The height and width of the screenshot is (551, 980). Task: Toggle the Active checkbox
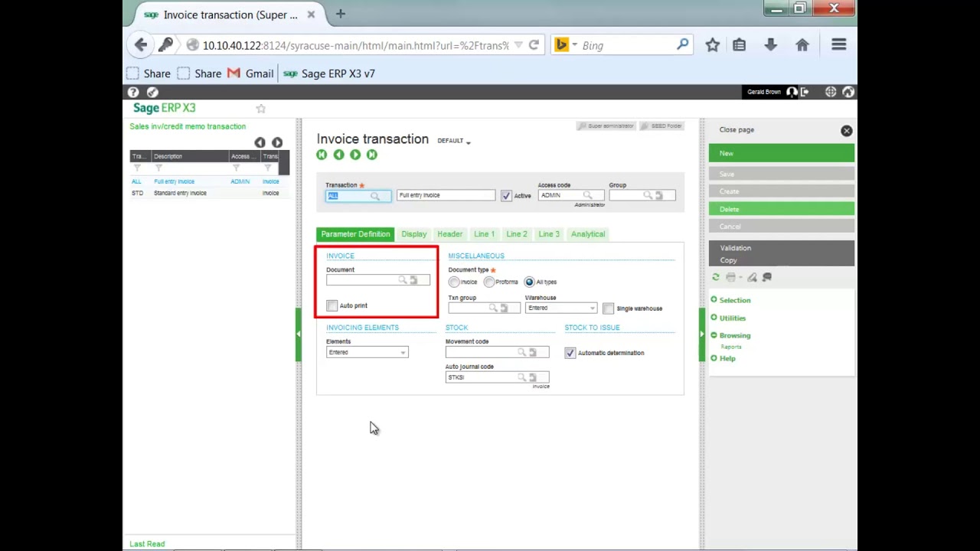(x=506, y=196)
